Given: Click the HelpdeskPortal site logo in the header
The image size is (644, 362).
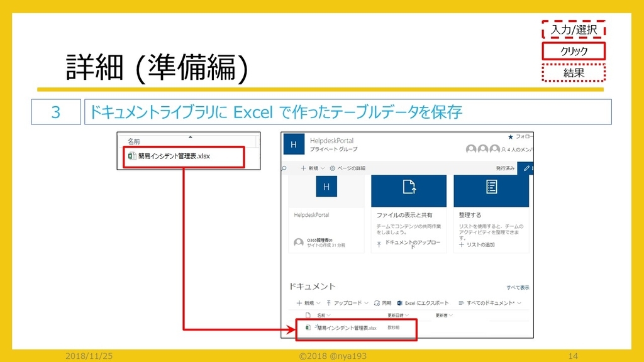Looking at the screenshot, I should pyautogui.click(x=294, y=144).
